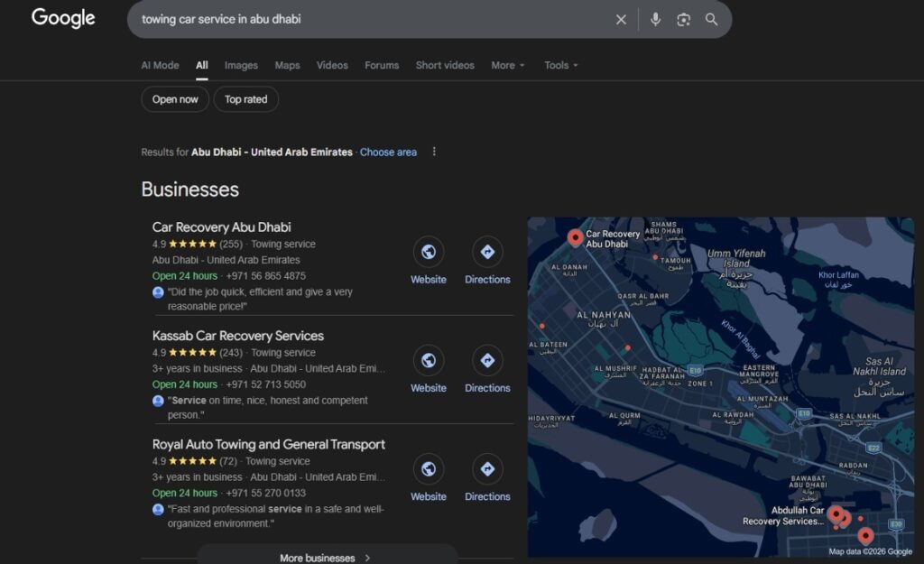The height and width of the screenshot is (564, 924).
Task: Enable the Open now filter
Action: coord(174,99)
